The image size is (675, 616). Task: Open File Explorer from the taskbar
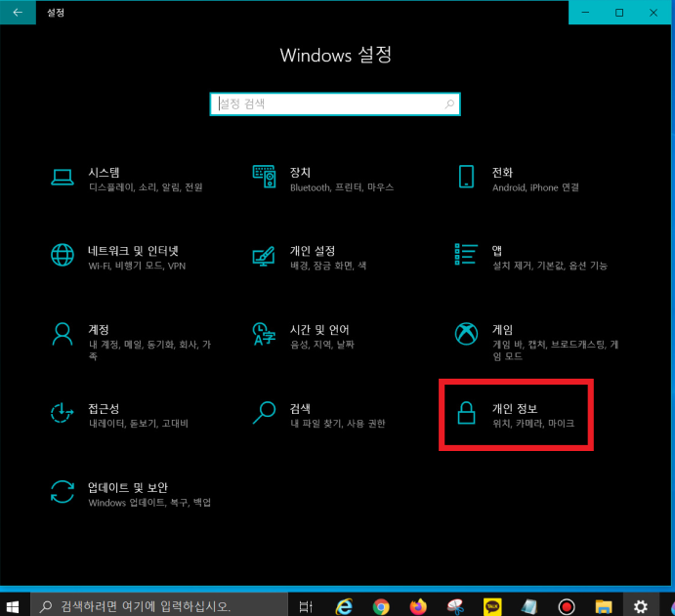coord(604,607)
